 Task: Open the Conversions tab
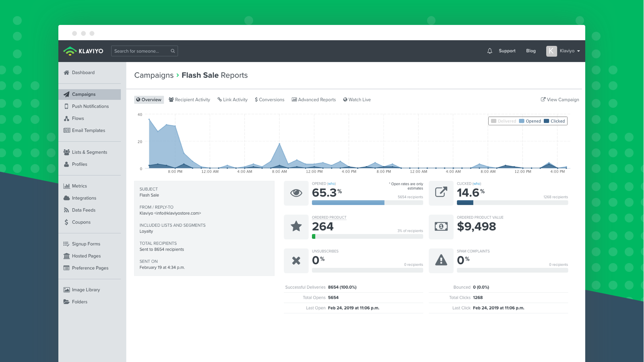(x=270, y=99)
